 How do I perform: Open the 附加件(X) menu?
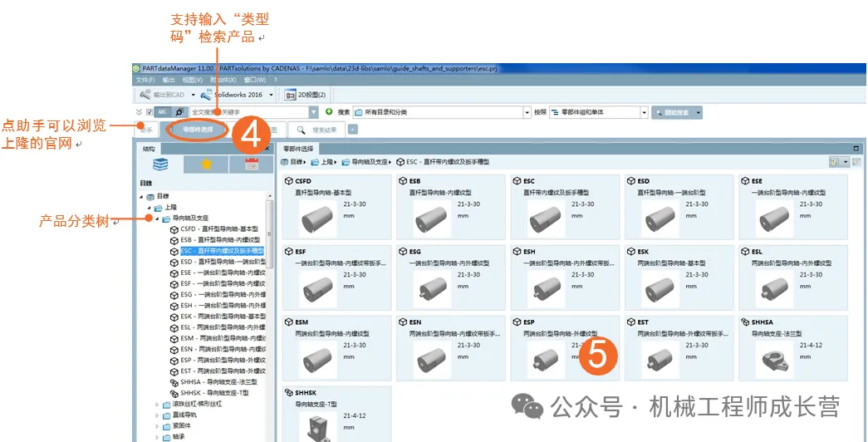tap(223, 80)
